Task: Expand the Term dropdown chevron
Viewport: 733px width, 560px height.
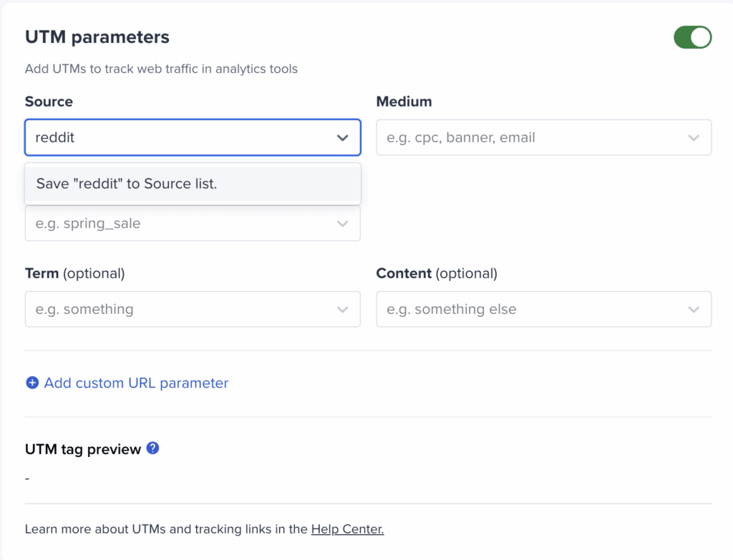Action: click(x=342, y=309)
